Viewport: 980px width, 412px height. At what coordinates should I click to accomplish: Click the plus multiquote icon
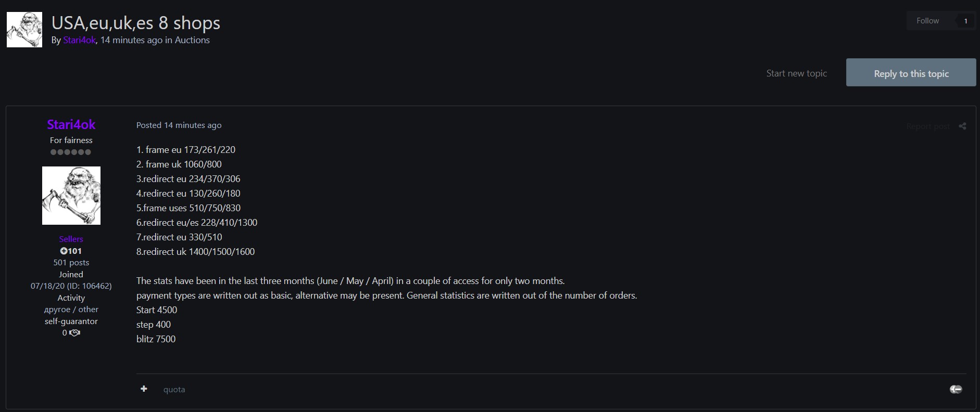pyautogui.click(x=144, y=389)
